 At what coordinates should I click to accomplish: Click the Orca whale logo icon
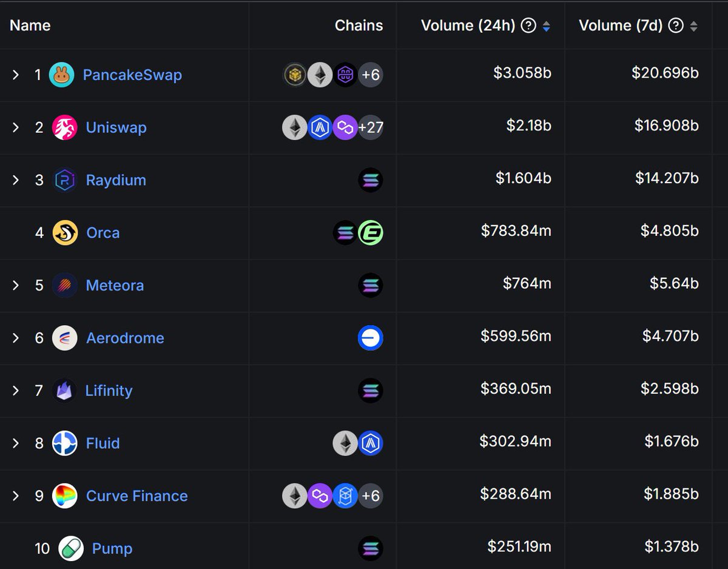pos(65,232)
